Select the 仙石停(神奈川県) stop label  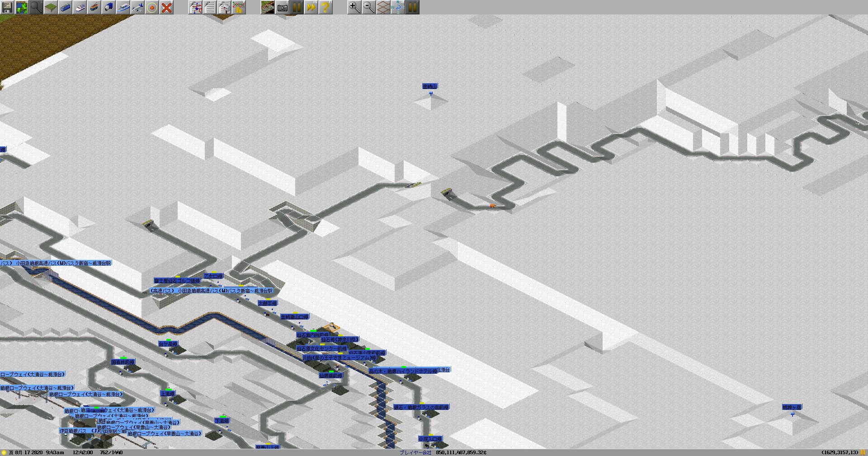point(340,339)
